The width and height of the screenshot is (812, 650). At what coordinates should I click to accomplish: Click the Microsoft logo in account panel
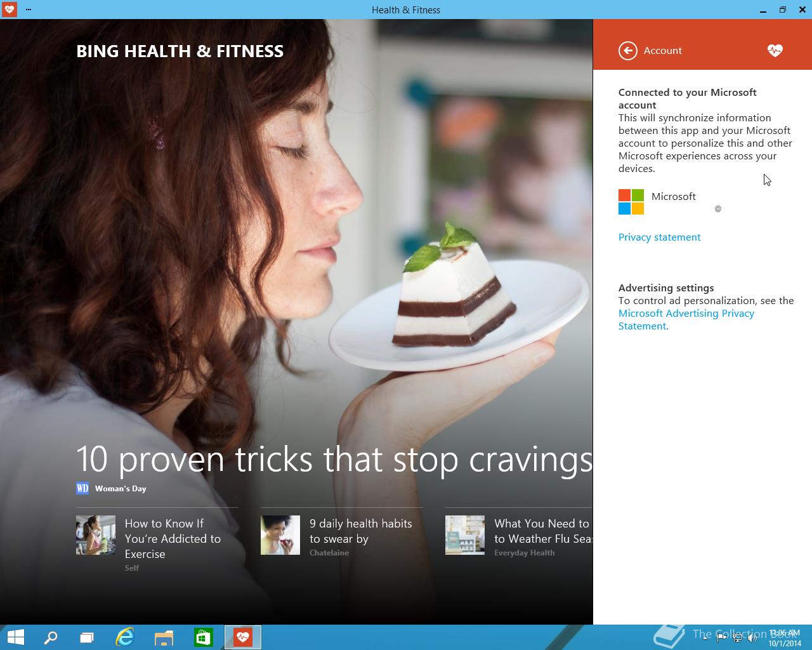click(631, 202)
